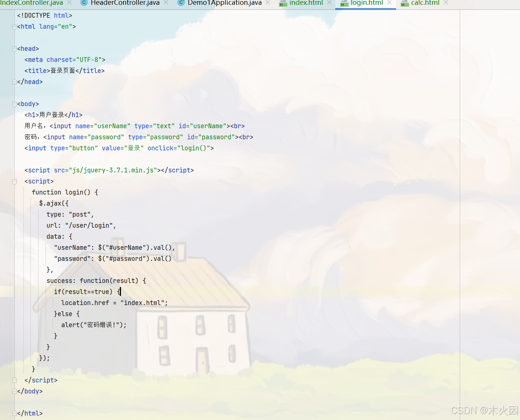520x420 pixels.
Task: Click the }else { line
Action: (x=67, y=314)
